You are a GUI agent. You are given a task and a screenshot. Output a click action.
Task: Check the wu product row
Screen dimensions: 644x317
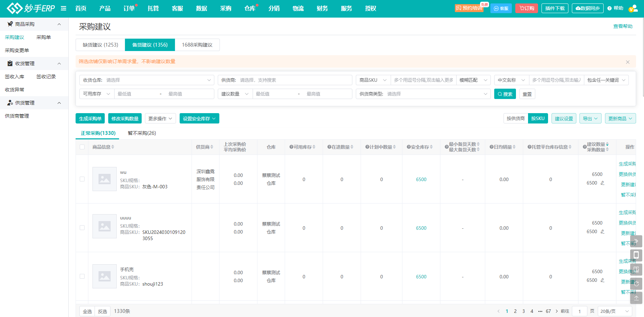pos(82,179)
